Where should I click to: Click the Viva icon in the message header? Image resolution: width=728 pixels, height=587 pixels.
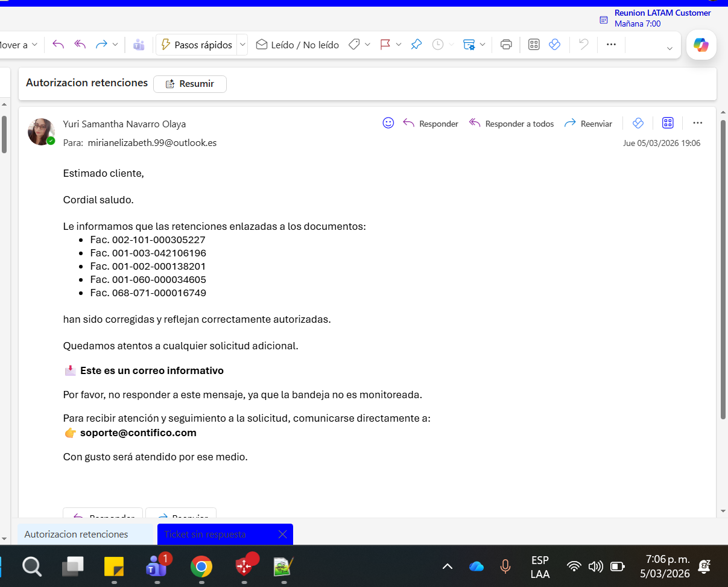point(638,123)
